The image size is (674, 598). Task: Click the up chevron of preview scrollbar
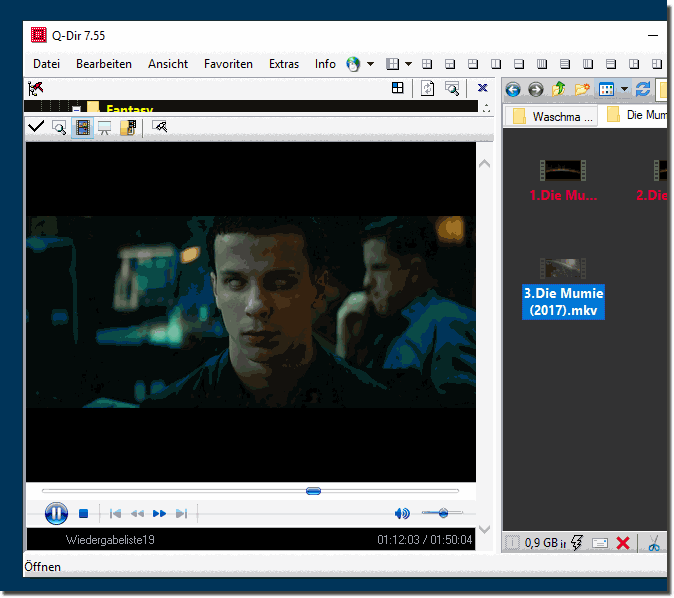click(x=484, y=164)
